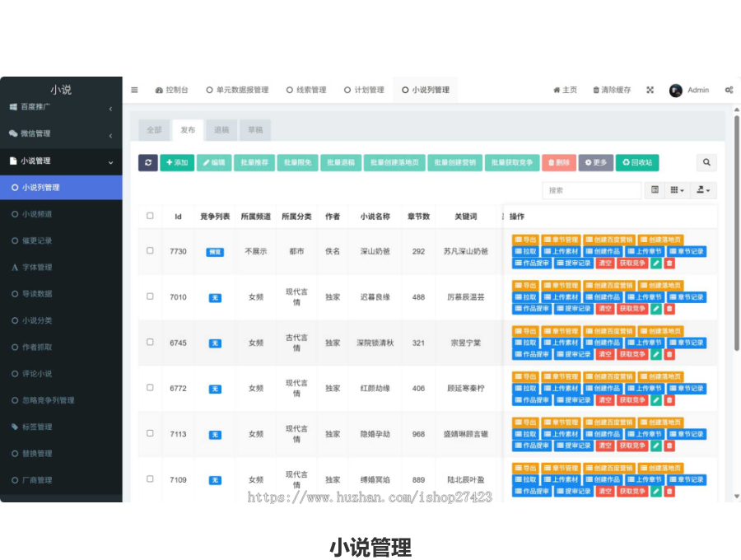This screenshot has height=560, width=741.
Task: Open the 控制台 top tab
Action: tap(172, 90)
